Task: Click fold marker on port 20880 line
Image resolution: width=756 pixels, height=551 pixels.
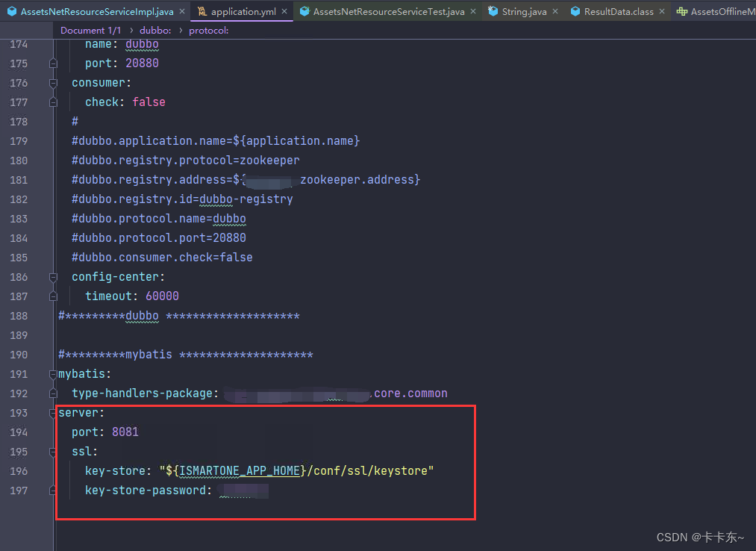Action: [x=53, y=63]
